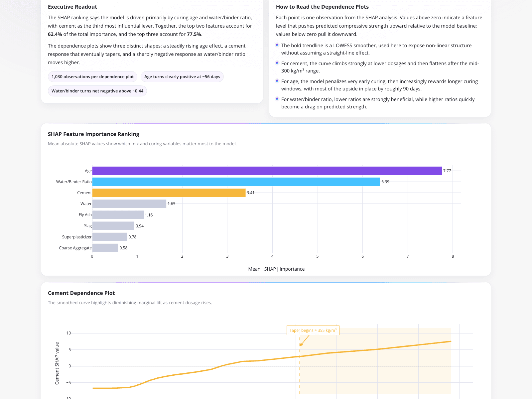Click the "Cement SHAP value" axis title
The height and width of the screenshot is (399, 532).
(57, 363)
